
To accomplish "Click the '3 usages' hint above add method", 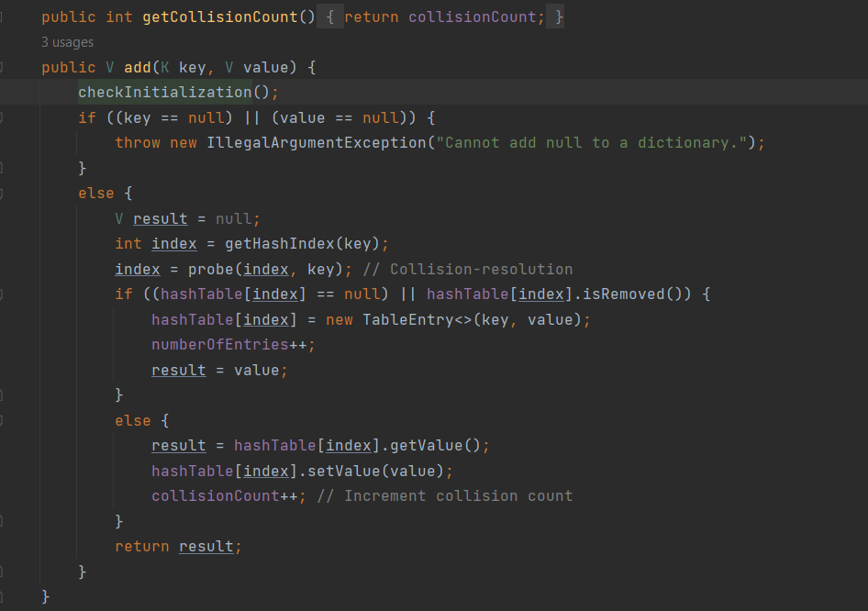I will 66,41.
